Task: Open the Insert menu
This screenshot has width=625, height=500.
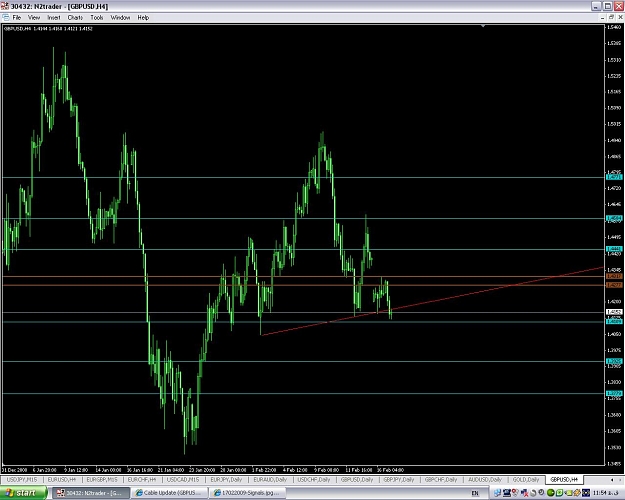Action: click(x=54, y=18)
